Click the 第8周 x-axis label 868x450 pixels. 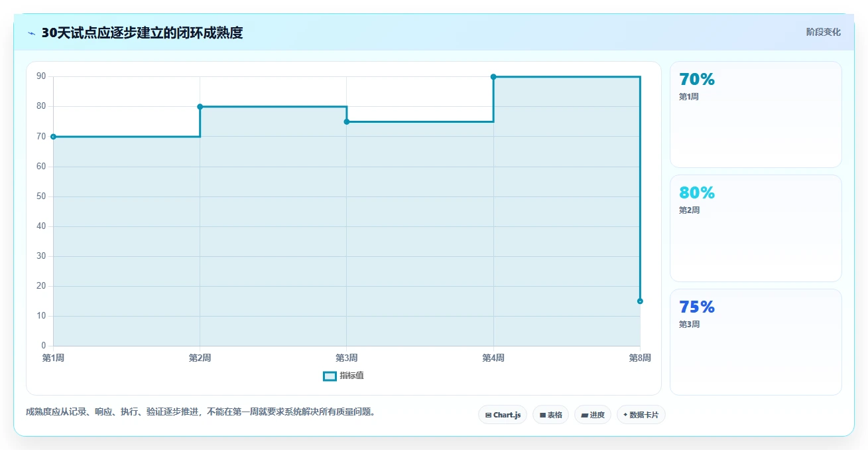coord(640,358)
